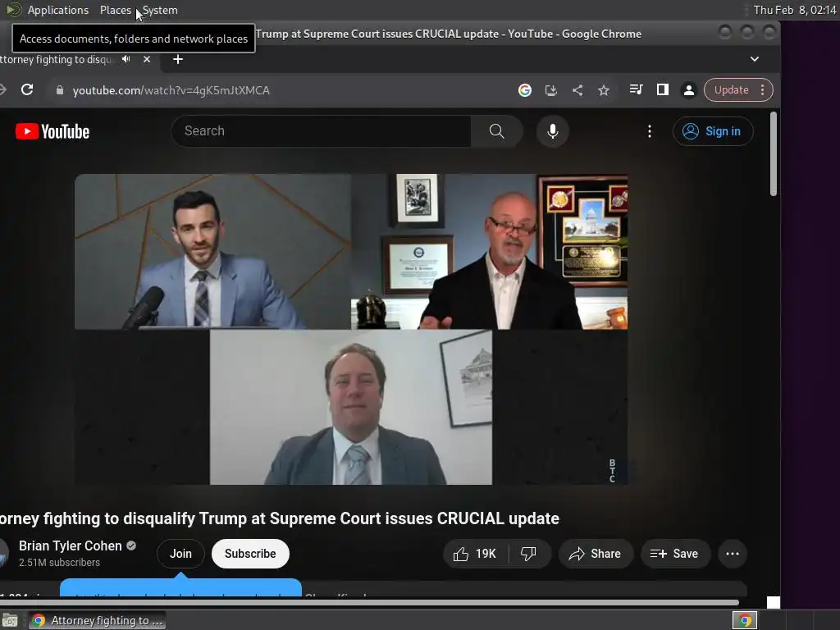Share this page using the address bar share icon
Viewport: 840px width, 630px height.
pyautogui.click(x=577, y=90)
